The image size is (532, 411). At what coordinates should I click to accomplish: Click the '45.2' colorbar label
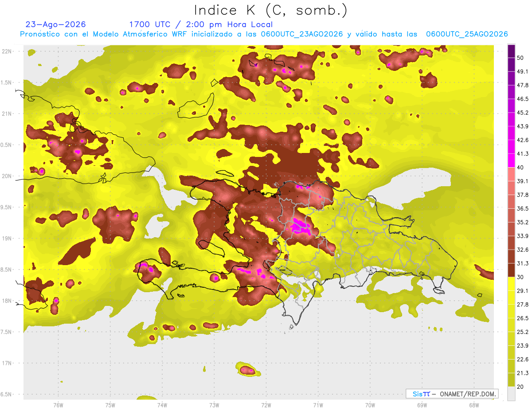tap(523, 113)
